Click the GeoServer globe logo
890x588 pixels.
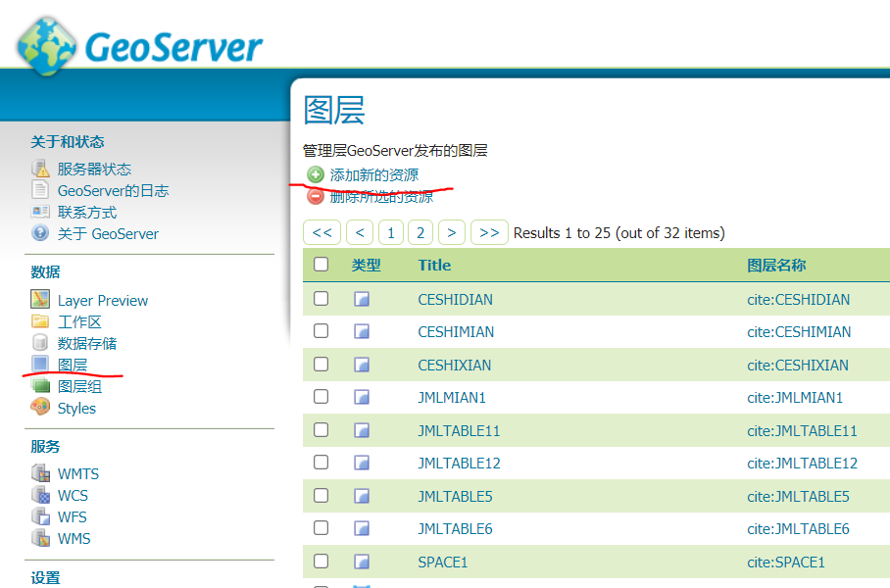47,45
